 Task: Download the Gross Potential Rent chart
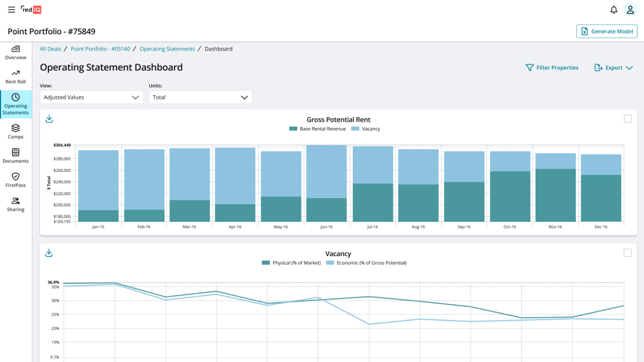(49, 119)
